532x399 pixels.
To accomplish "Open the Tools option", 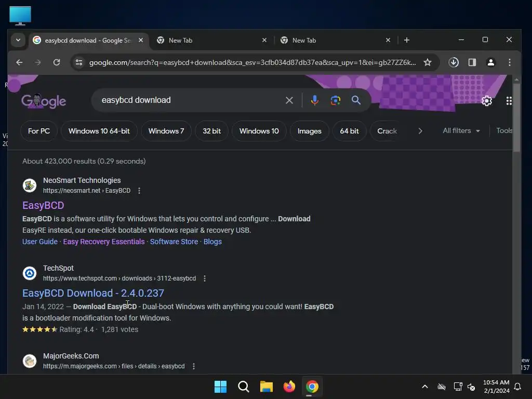I will 504,130.
